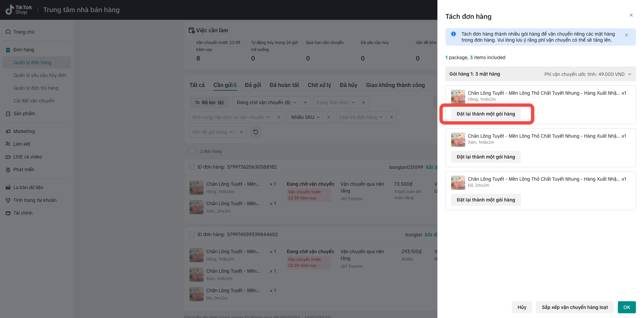Click OK to confirm order split

point(627,307)
